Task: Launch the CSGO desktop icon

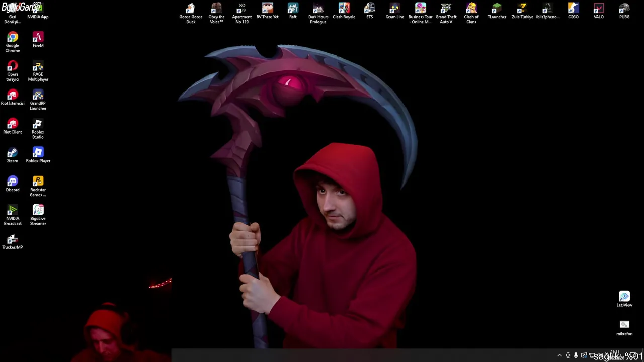Action: [573, 11]
